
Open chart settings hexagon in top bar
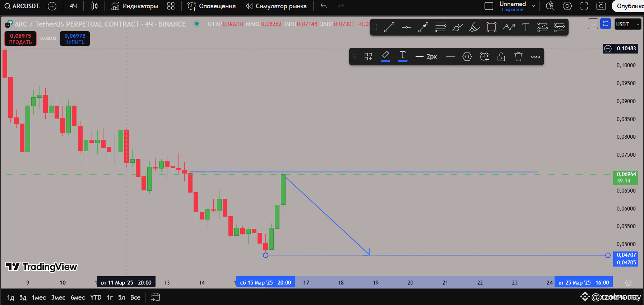pyautogui.click(x=567, y=6)
